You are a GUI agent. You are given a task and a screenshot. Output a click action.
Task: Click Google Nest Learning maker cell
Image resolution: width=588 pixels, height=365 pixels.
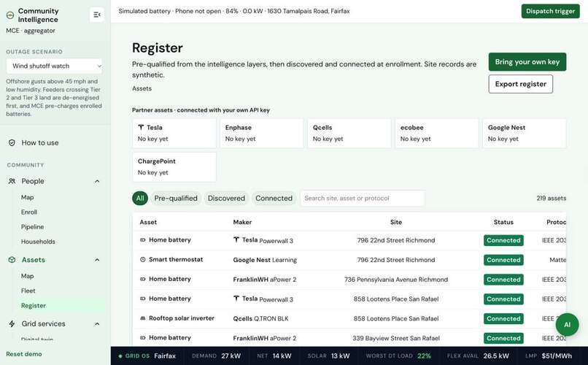pyautogui.click(x=265, y=260)
